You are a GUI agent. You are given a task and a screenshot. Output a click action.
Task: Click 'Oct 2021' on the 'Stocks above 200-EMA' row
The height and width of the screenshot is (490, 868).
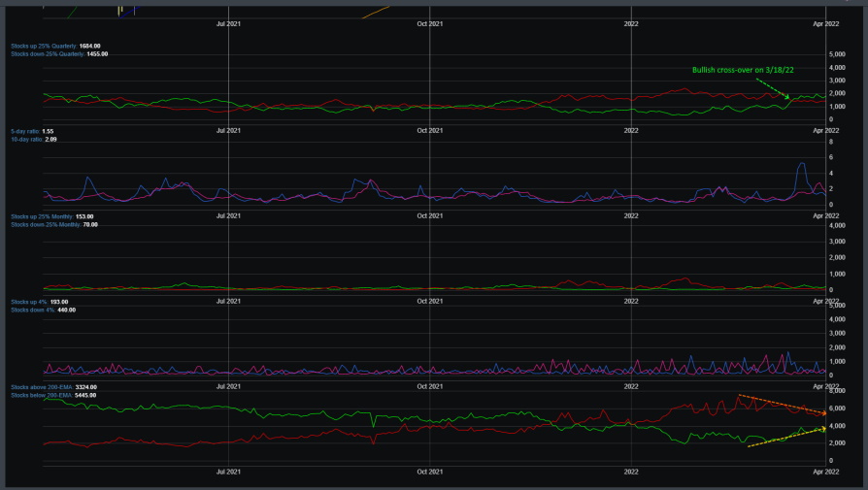pyautogui.click(x=429, y=386)
